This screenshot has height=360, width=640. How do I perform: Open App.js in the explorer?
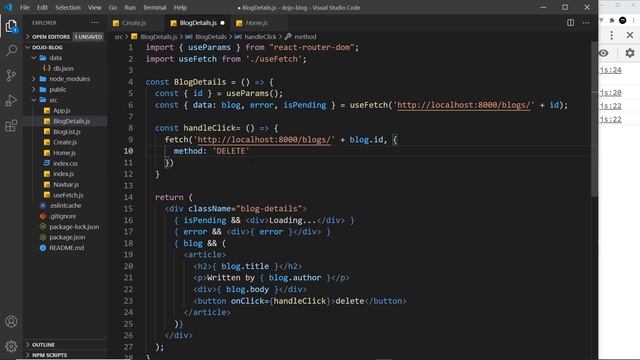pyautogui.click(x=62, y=111)
